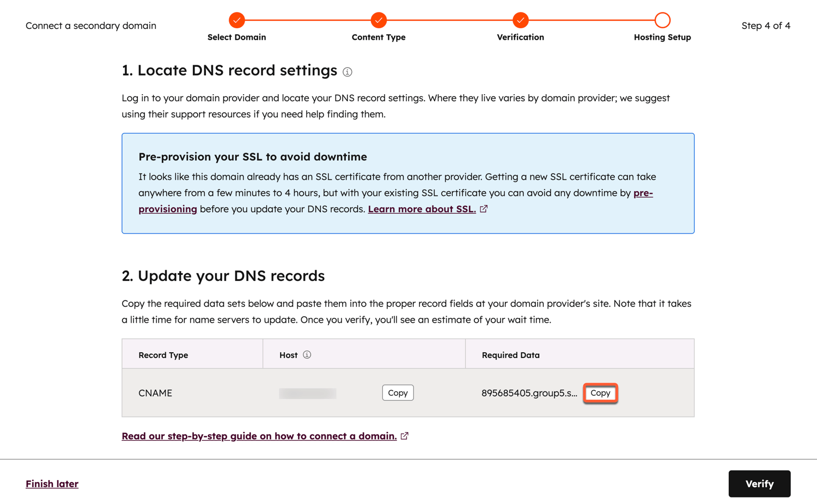
Task: Select the "Hosting Setup" step label
Action: 662,37
